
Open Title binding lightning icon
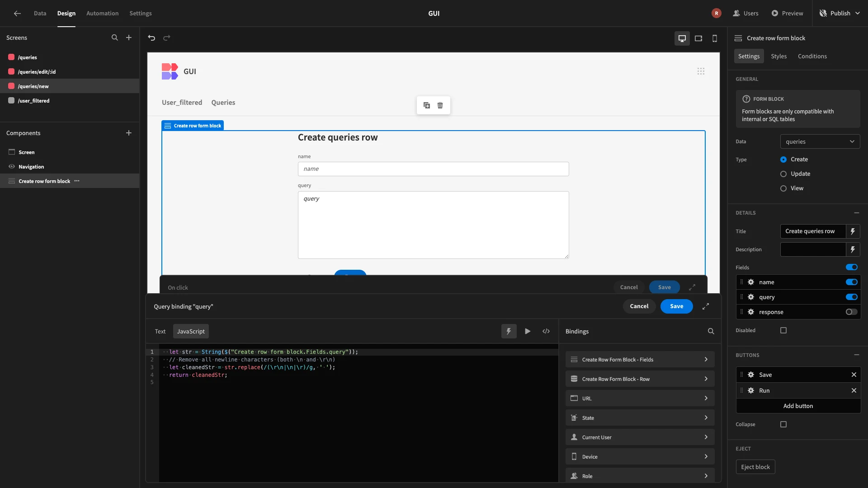(853, 231)
